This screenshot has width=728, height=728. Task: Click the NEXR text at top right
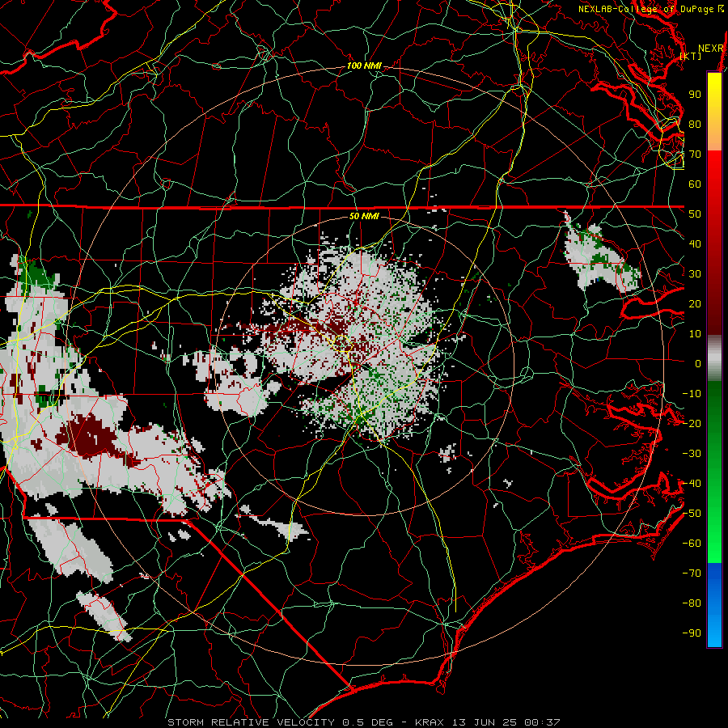pyautogui.click(x=711, y=49)
